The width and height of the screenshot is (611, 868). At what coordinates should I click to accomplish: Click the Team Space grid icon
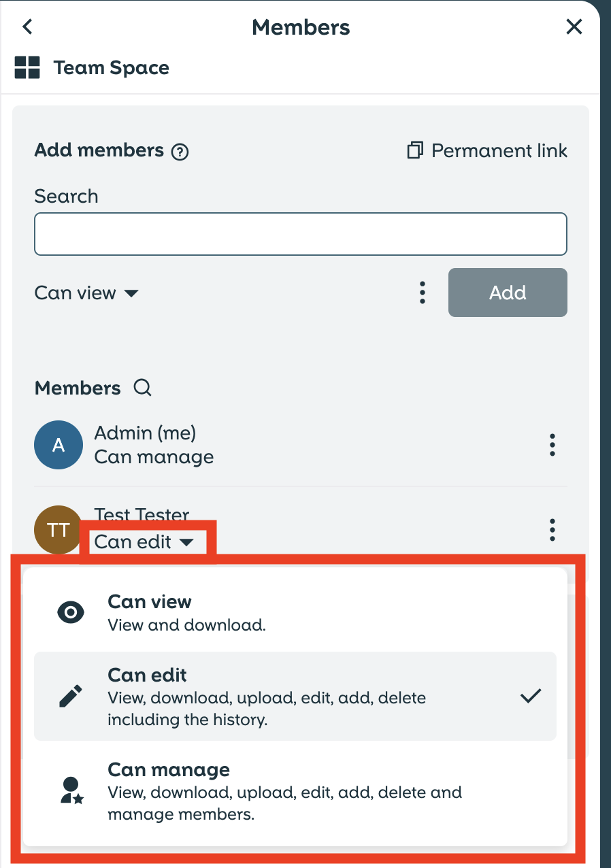pos(27,68)
